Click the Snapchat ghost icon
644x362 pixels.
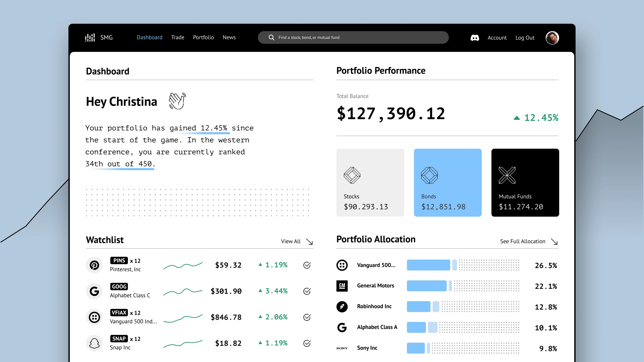94,343
